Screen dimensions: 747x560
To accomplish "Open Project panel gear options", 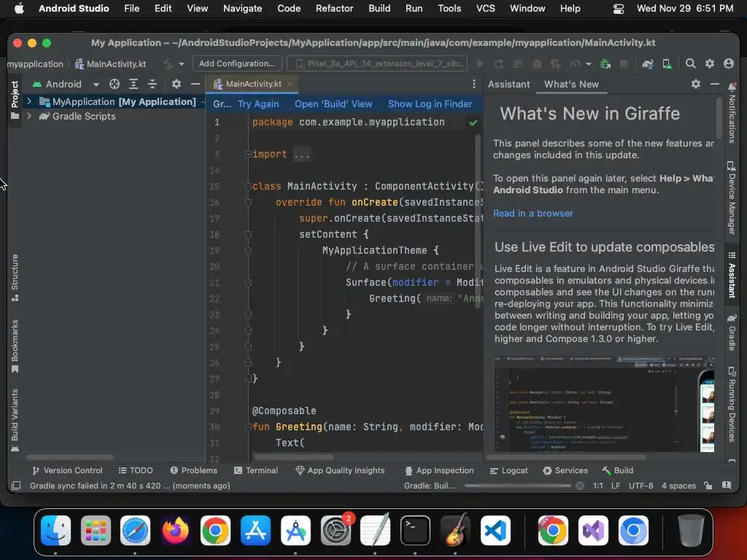I will (x=177, y=85).
